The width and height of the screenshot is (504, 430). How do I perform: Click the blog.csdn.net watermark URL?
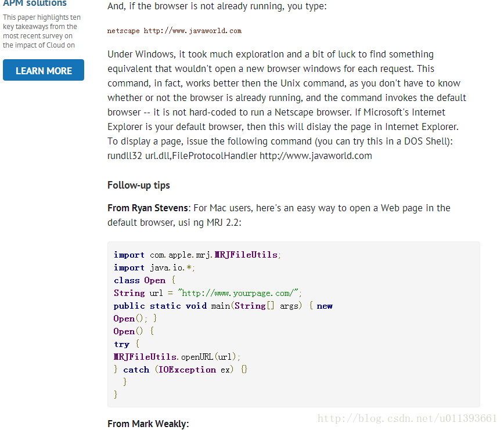coord(407,418)
